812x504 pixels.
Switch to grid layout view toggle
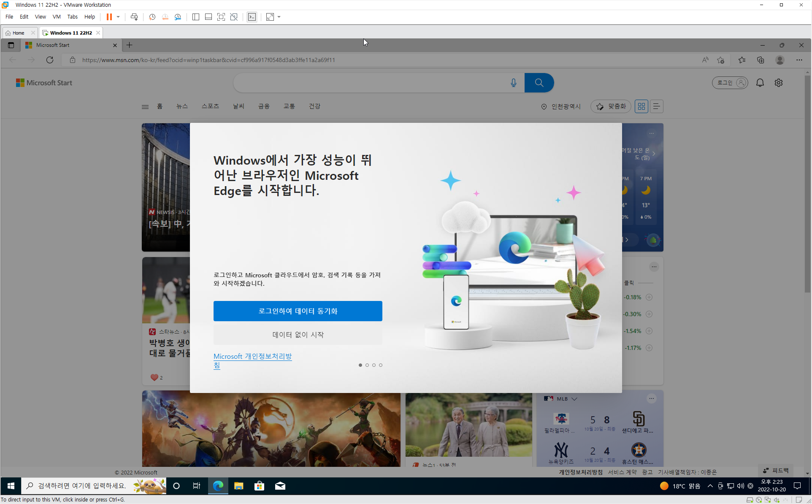[x=641, y=106]
